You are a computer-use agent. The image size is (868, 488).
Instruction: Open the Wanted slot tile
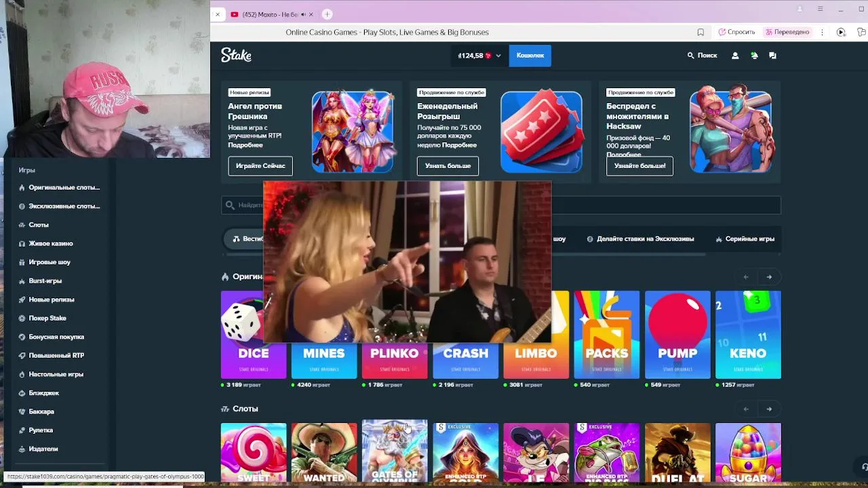[324, 453]
